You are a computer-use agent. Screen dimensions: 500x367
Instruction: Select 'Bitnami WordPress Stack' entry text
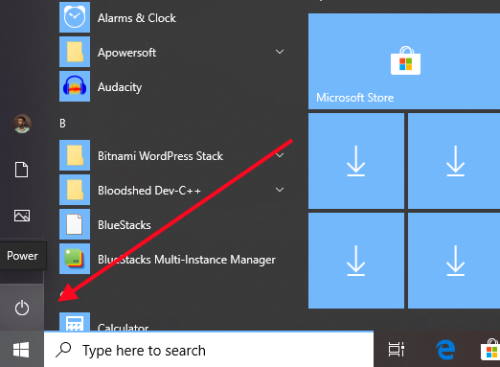160,156
